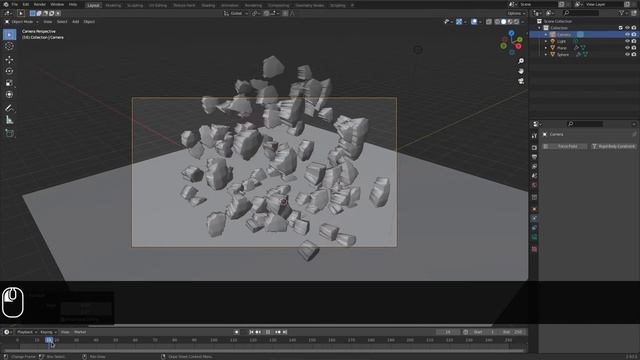640x360 pixels.
Task: Toggle camera view with the camera icon
Action: pyautogui.click(x=521, y=81)
